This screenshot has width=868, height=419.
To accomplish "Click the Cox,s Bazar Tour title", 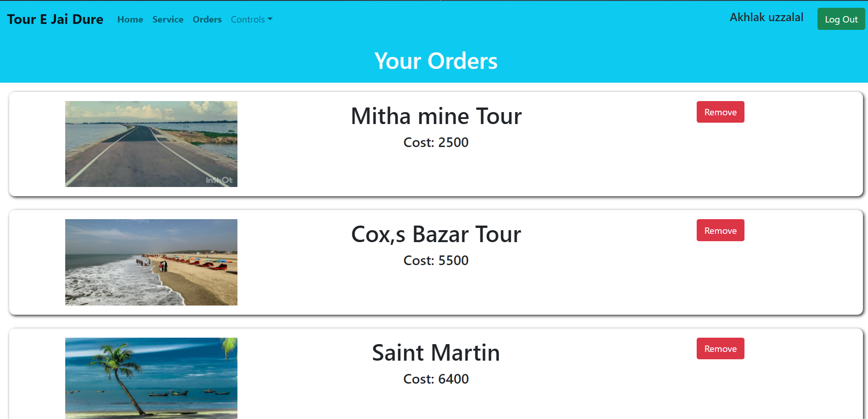I will tap(436, 234).
